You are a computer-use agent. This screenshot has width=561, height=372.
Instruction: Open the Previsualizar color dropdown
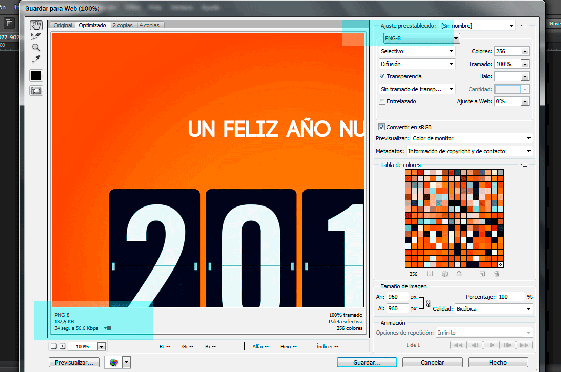(471, 138)
